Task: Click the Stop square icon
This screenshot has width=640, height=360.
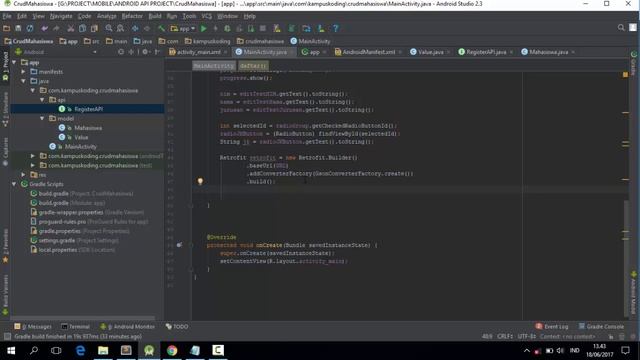Action: (x=263, y=29)
